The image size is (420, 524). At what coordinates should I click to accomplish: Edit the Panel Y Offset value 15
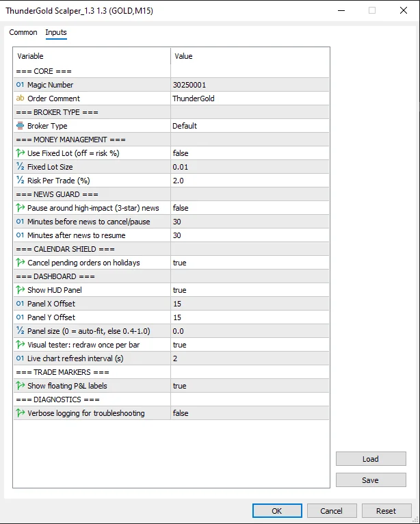click(250, 317)
